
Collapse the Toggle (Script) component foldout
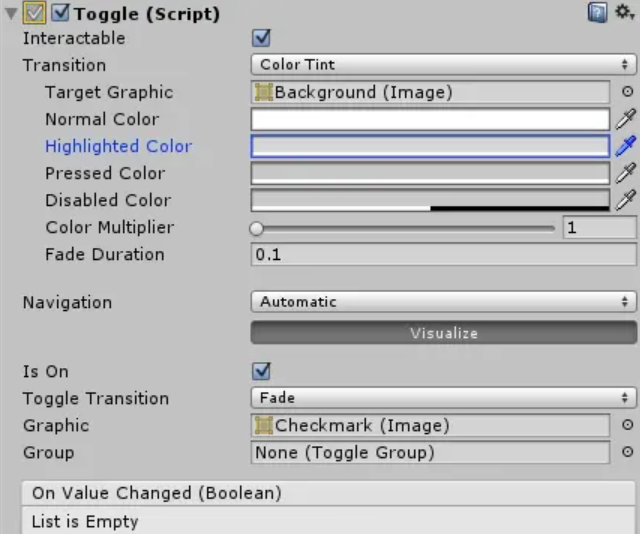point(11,14)
